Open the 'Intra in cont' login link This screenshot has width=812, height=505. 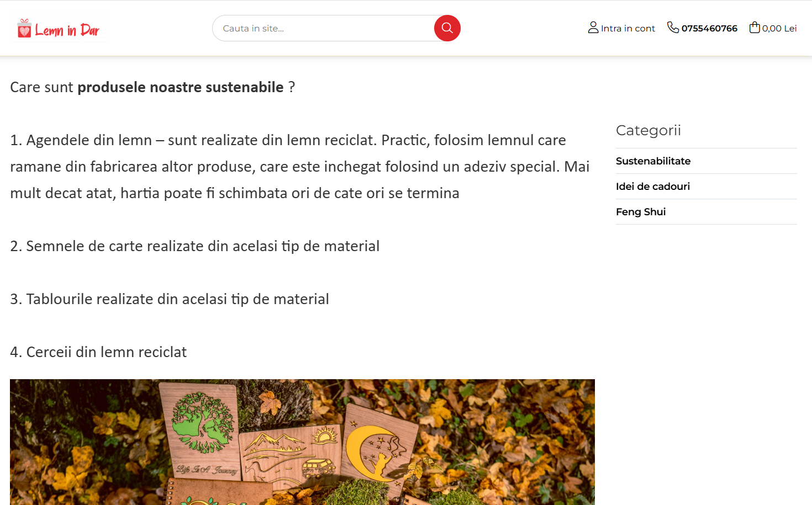tap(628, 28)
